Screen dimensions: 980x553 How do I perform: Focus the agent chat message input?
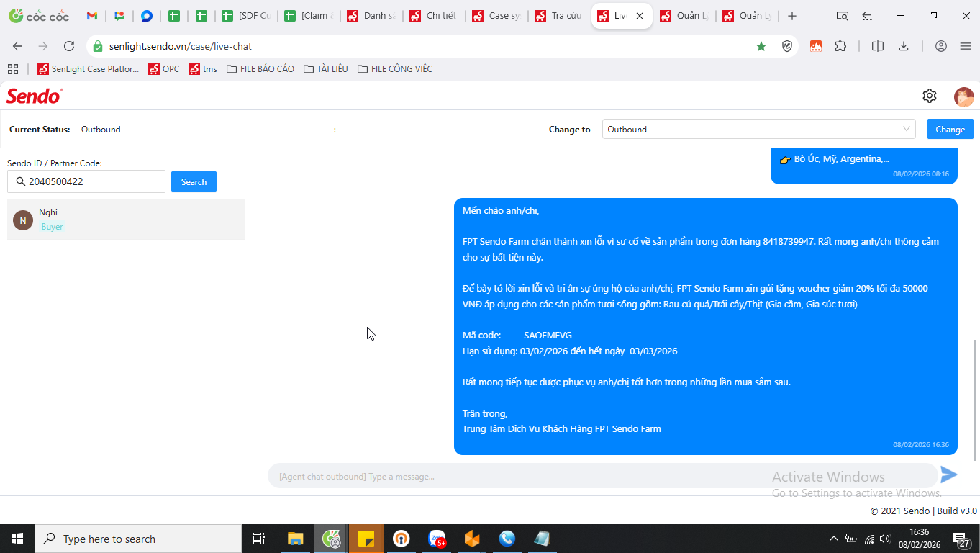pos(603,476)
